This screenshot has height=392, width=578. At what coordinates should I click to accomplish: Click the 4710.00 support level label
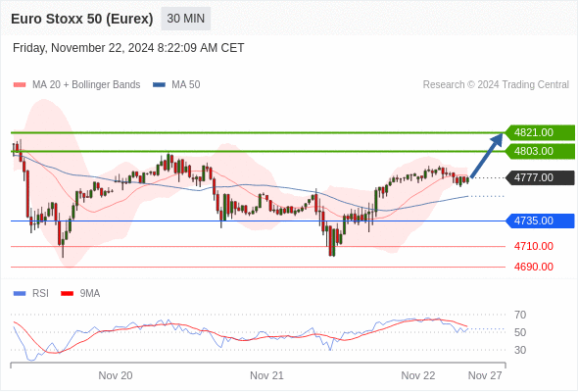pos(534,246)
